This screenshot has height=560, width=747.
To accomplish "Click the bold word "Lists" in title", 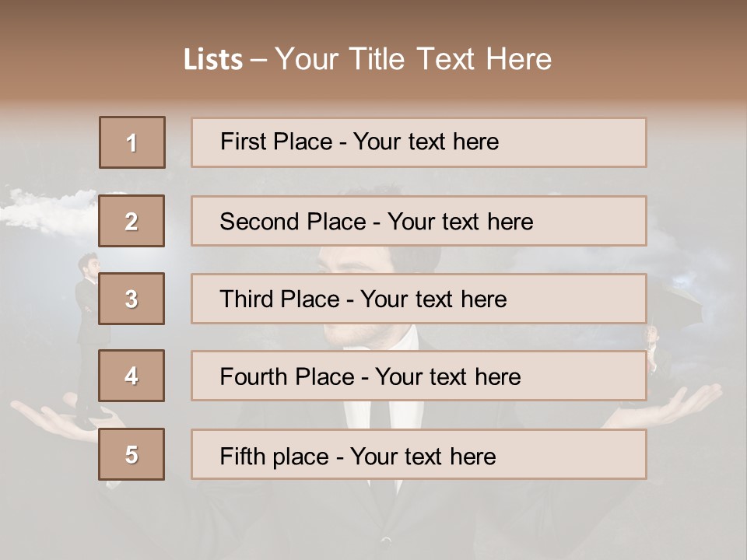I will click(212, 59).
